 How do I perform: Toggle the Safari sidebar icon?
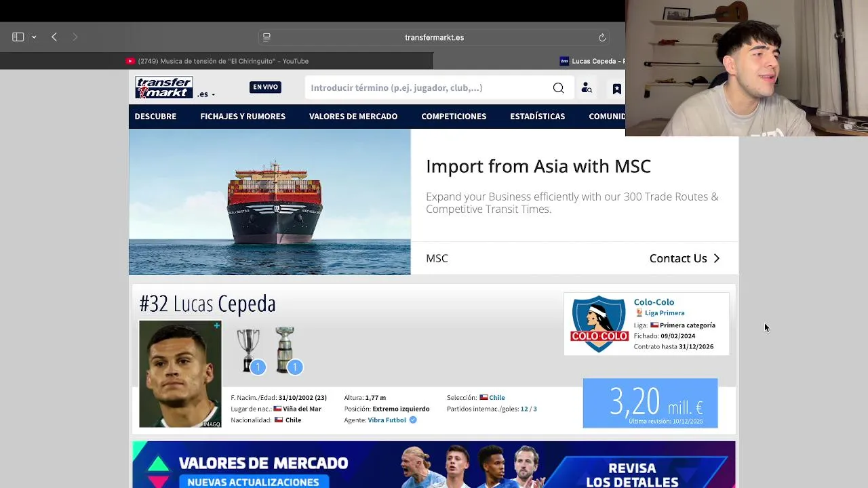tap(18, 37)
